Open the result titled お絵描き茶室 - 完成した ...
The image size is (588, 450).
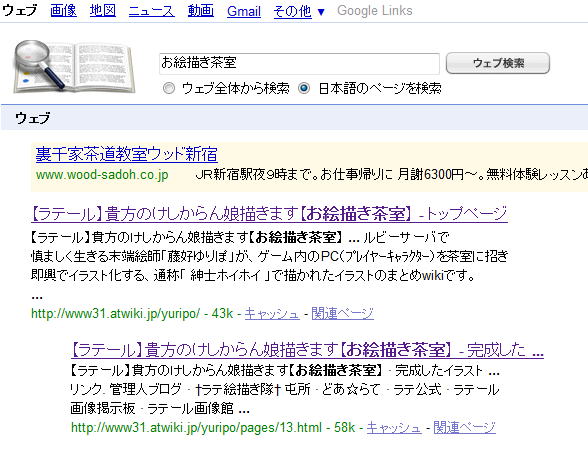point(308,350)
